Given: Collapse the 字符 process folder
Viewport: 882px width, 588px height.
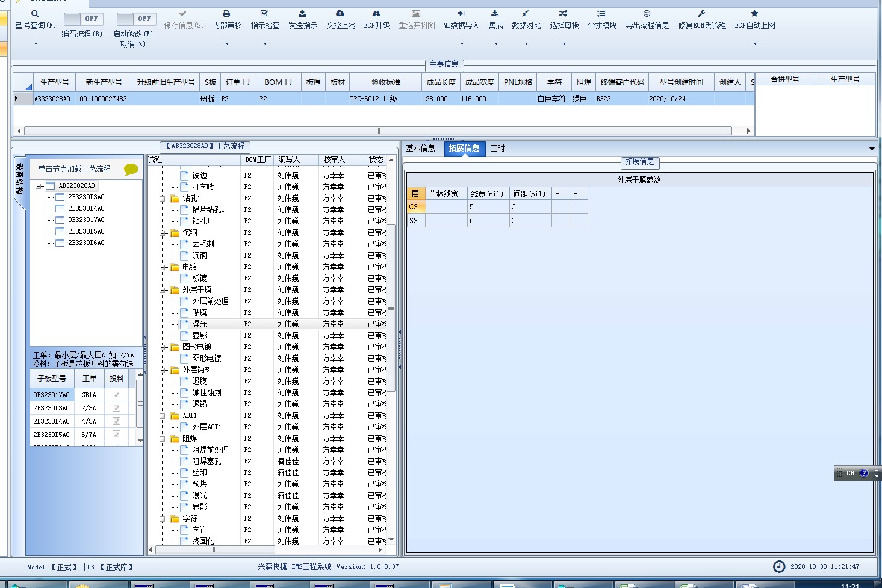Looking at the screenshot, I should click(x=163, y=519).
